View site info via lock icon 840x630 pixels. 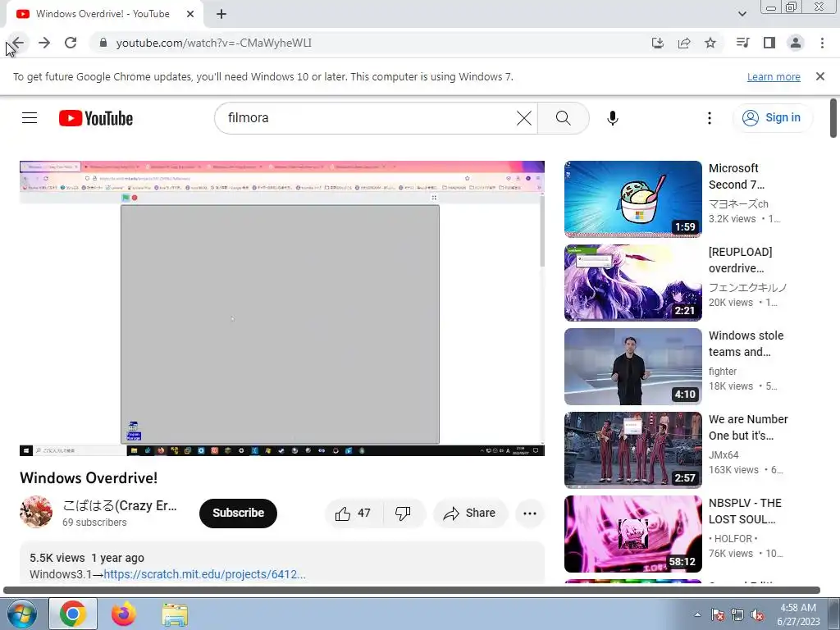103,43
